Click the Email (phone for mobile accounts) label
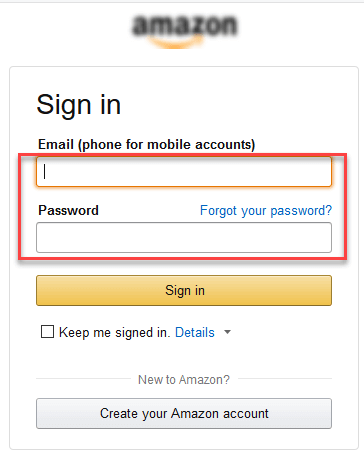This screenshot has width=364, height=452. [x=147, y=144]
